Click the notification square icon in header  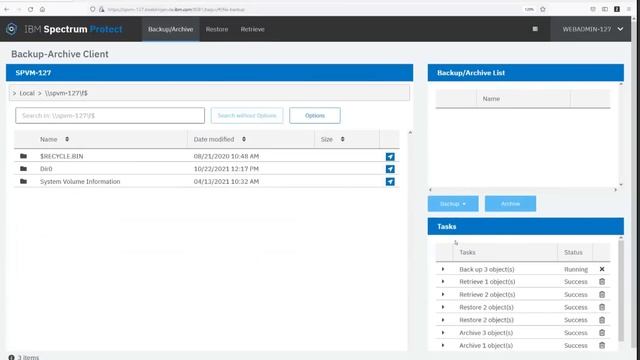535,29
